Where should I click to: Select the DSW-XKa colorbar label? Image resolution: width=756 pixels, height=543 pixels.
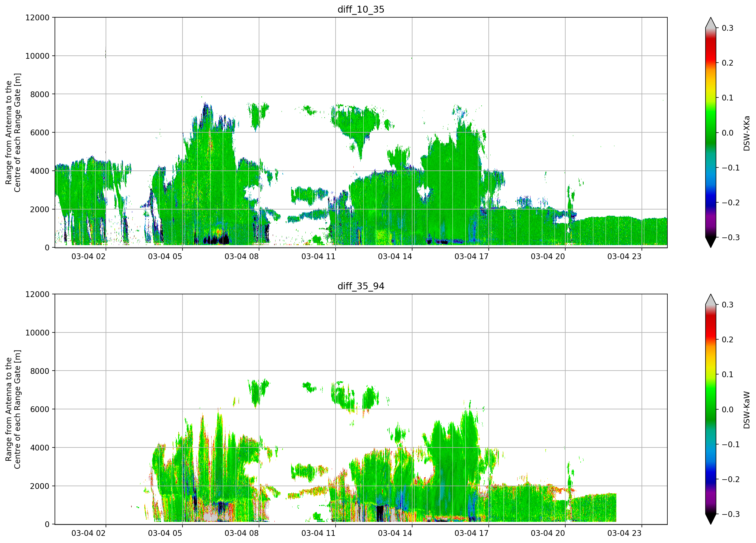(x=747, y=133)
